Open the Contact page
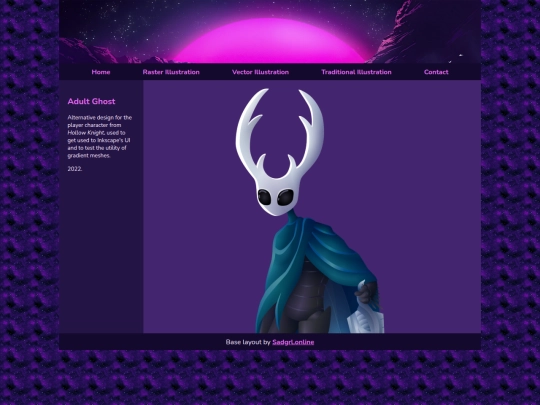Screen dimensions: 540x405 click(436, 72)
